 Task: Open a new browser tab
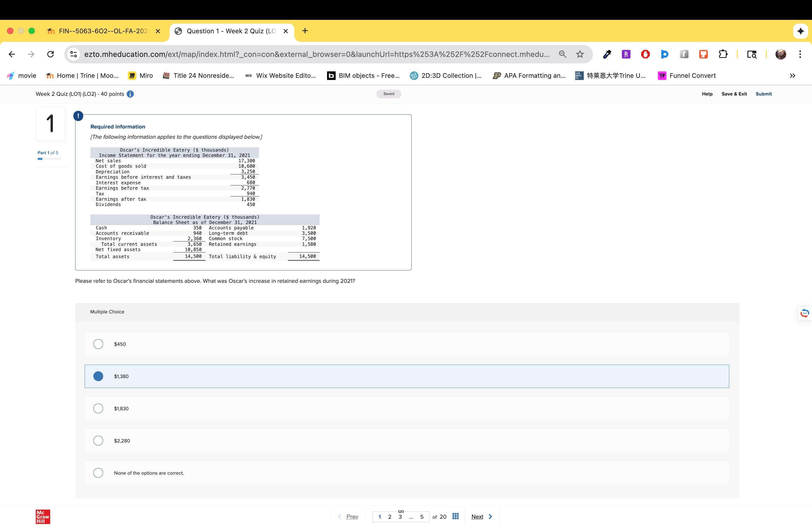(305, 31)
